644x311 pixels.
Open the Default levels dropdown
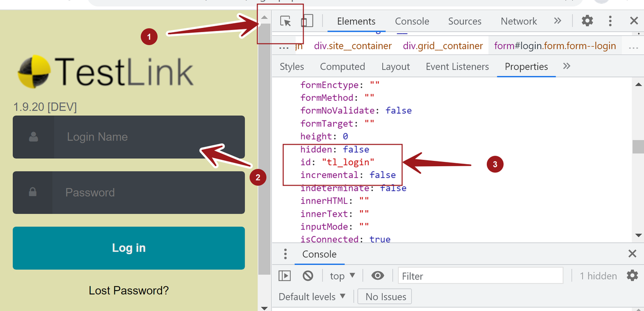[x=312, y=297]
